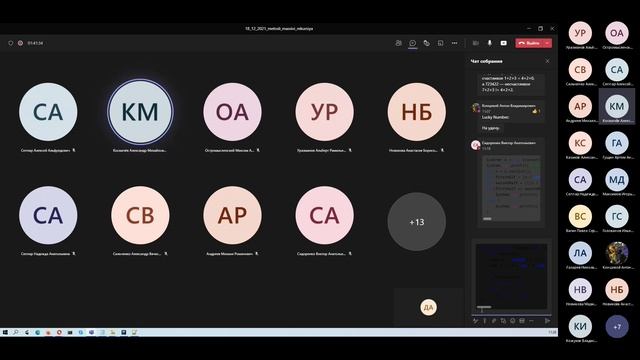Viewport: 640px width, 360px height.
Task: Click the УР avatar in right strip
Action: coord(580,33)
